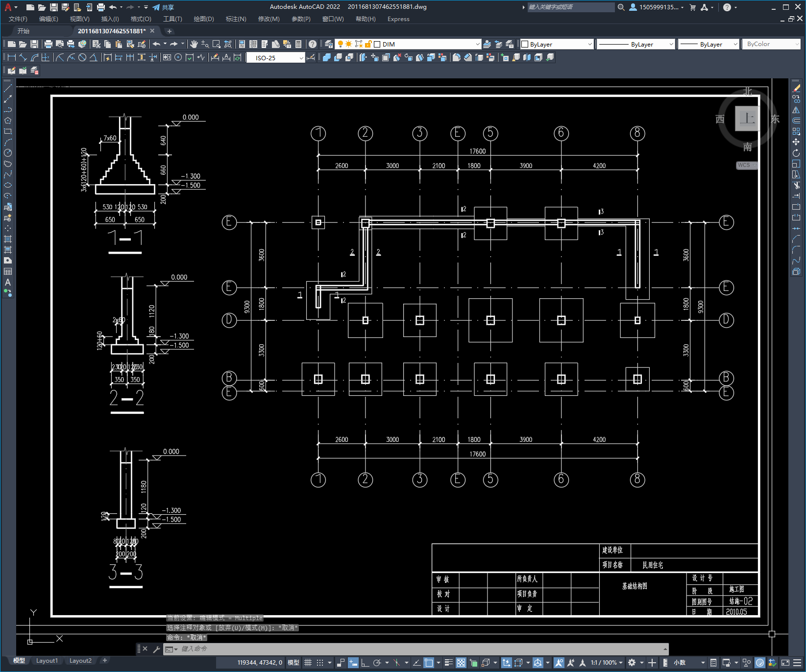Open the 视图(V) menu
This screenshot has height=672, width=806.
[x=79, y=19]
